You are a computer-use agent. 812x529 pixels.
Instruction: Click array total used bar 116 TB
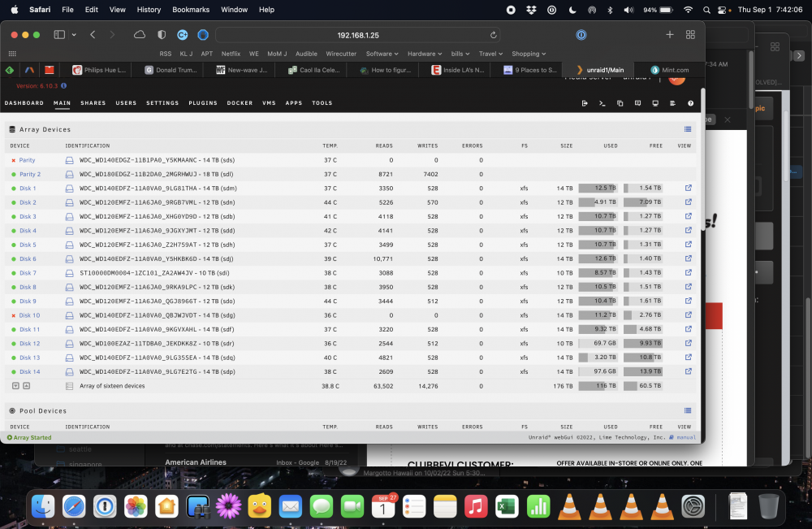pyautogui.click(x=598, y=385)
